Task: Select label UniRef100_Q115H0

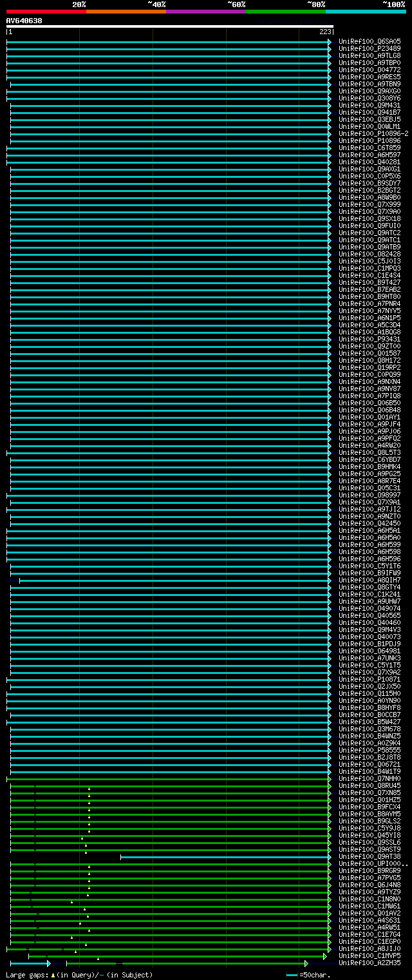Action: pos(370,693)
